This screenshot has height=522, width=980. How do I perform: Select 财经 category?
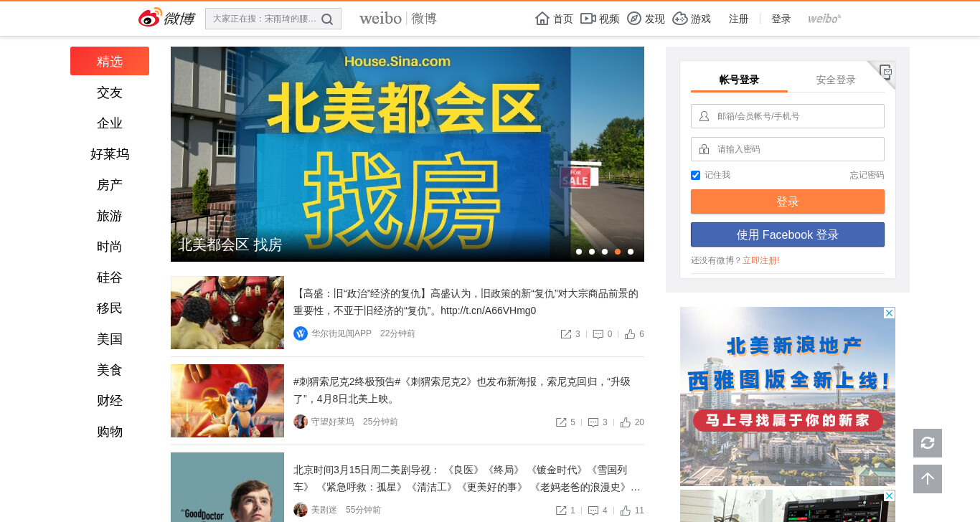pos(110,401)
